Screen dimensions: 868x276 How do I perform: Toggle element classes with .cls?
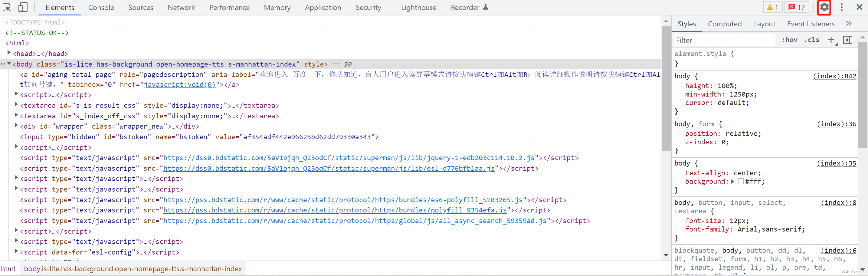pos(812,40)
